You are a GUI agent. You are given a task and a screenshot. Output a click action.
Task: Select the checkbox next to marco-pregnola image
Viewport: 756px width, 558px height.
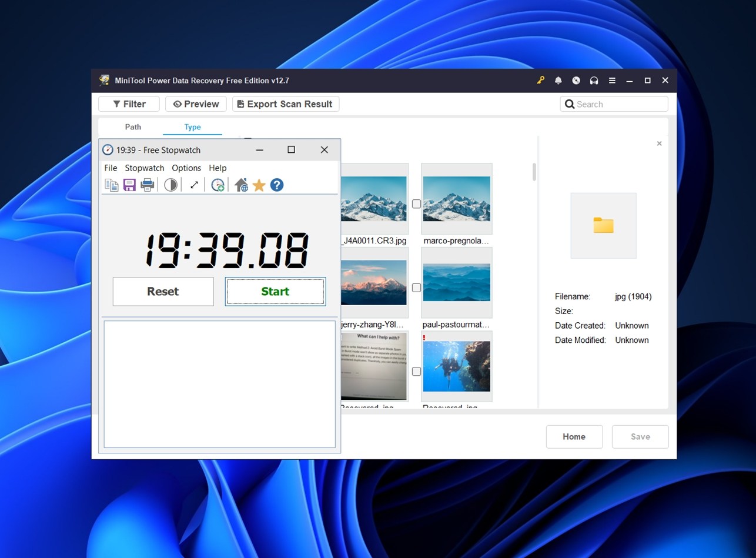(416, 203)
